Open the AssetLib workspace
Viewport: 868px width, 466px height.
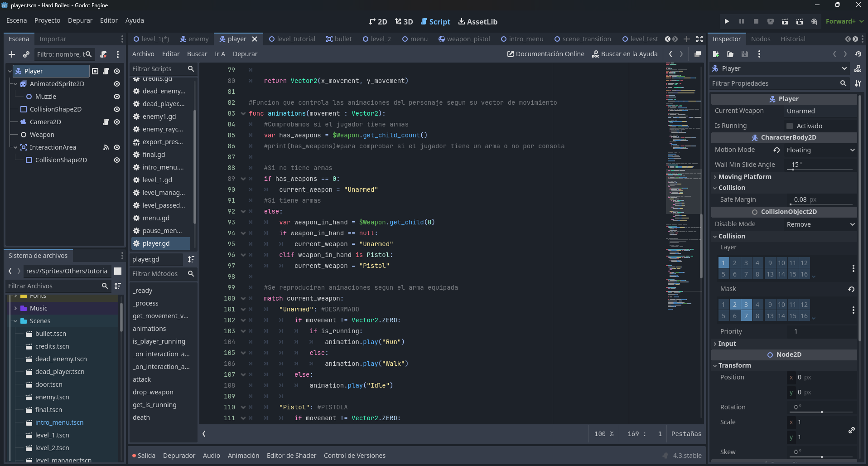(x=477, y=21)
